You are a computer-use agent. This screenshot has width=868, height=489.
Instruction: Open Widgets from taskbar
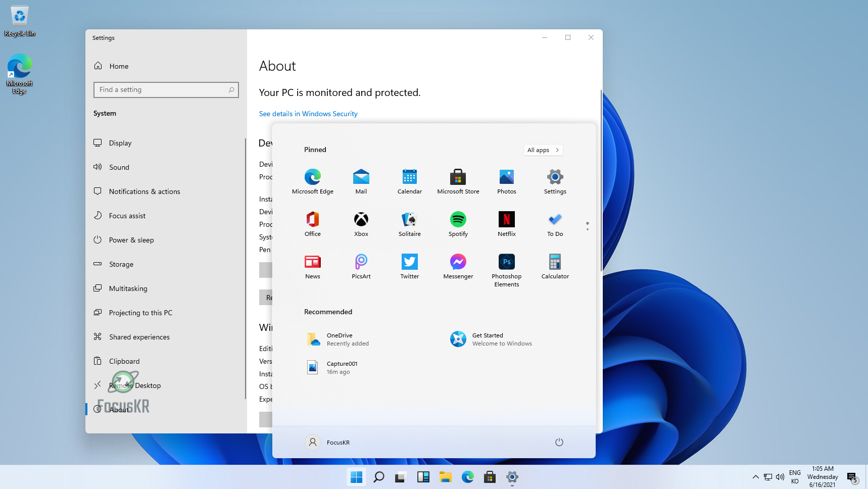pos(423,477)
